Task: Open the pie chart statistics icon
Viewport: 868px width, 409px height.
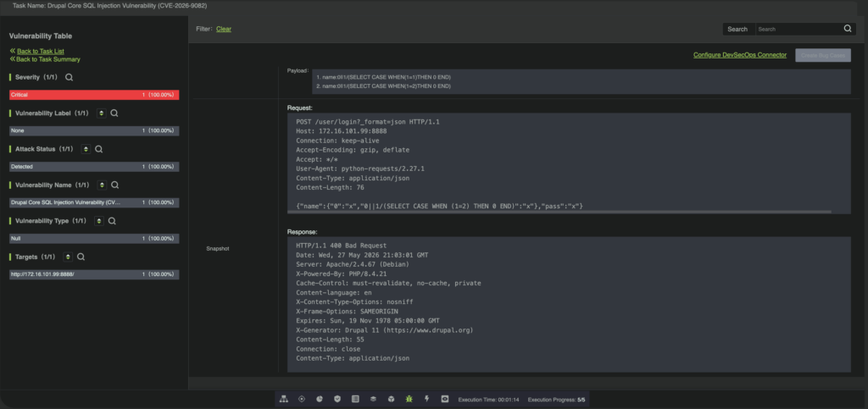Action: pos(320,399)
